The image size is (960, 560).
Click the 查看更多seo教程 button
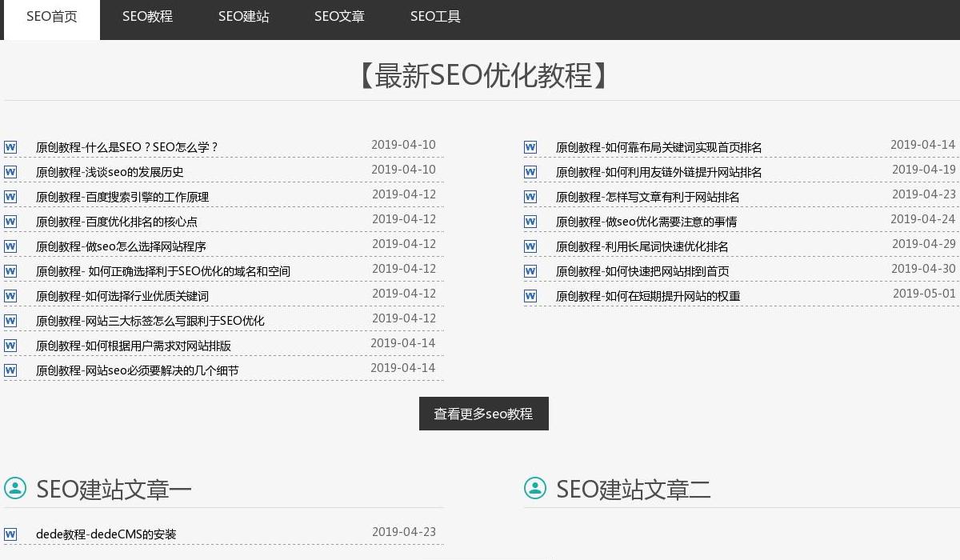484,414
